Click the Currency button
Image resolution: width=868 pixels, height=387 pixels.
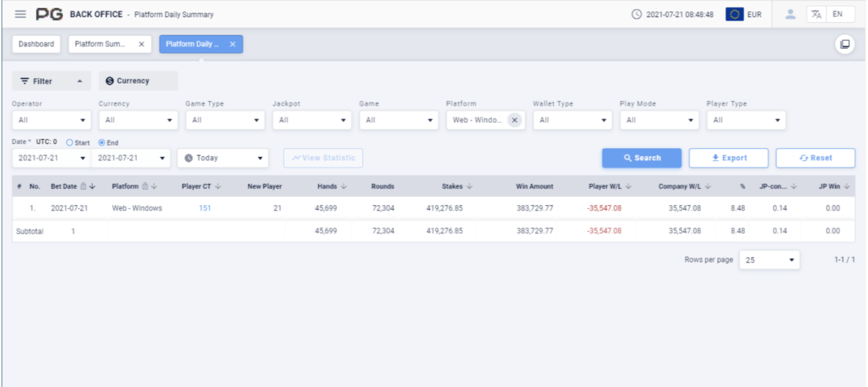[x=138, y=81]
